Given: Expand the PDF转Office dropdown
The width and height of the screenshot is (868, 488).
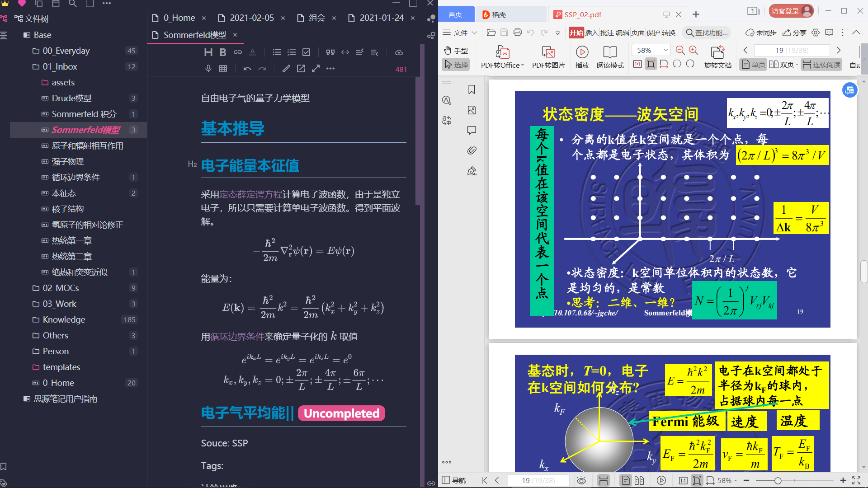Looking at the screenshot, I should 523,65.
